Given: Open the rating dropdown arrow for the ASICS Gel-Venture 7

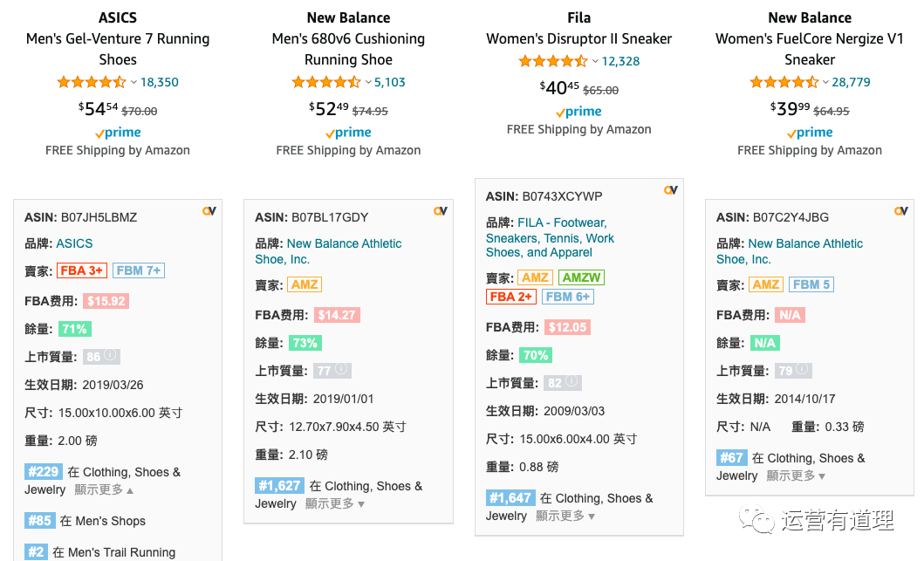Looking at the screenshot, I should pos(133,83).
